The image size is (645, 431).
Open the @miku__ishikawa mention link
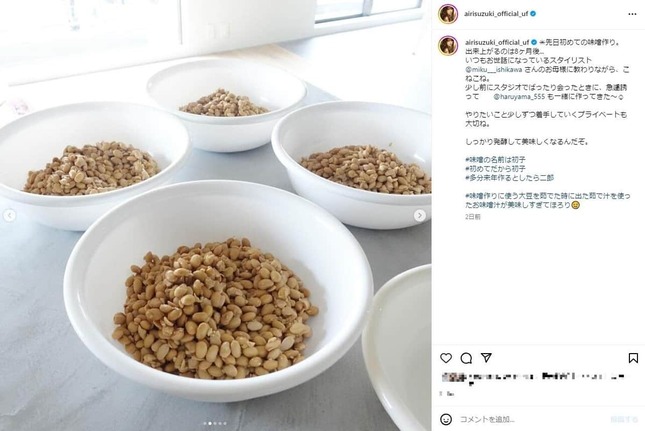(494, 70)
